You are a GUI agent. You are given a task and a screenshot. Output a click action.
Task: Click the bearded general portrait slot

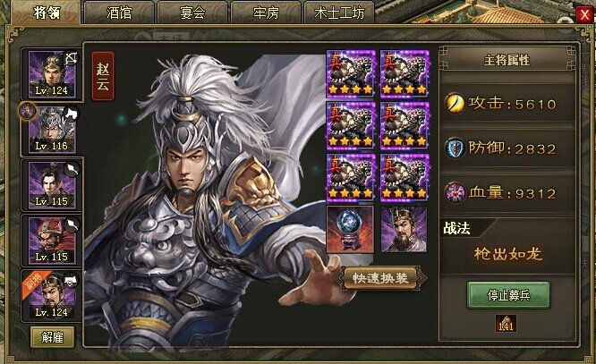click(404, 229)
